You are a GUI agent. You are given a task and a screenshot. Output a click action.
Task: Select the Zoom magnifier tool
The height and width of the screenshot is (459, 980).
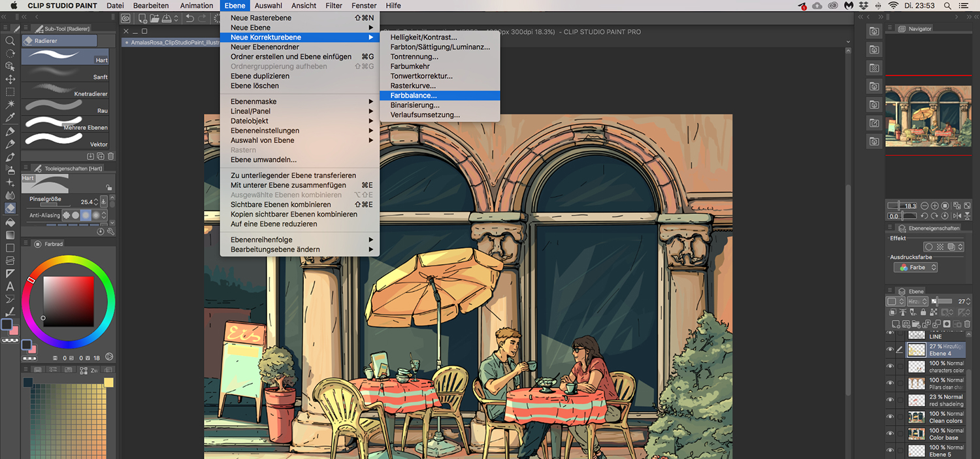point(10,40)
